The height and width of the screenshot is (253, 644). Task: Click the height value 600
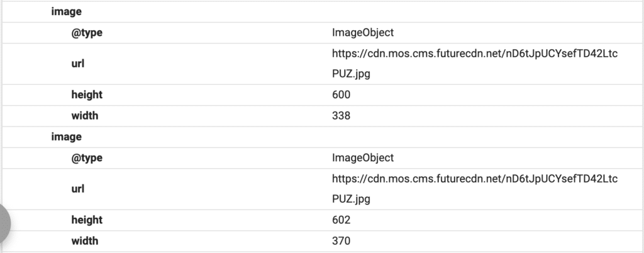pos(341,95)
